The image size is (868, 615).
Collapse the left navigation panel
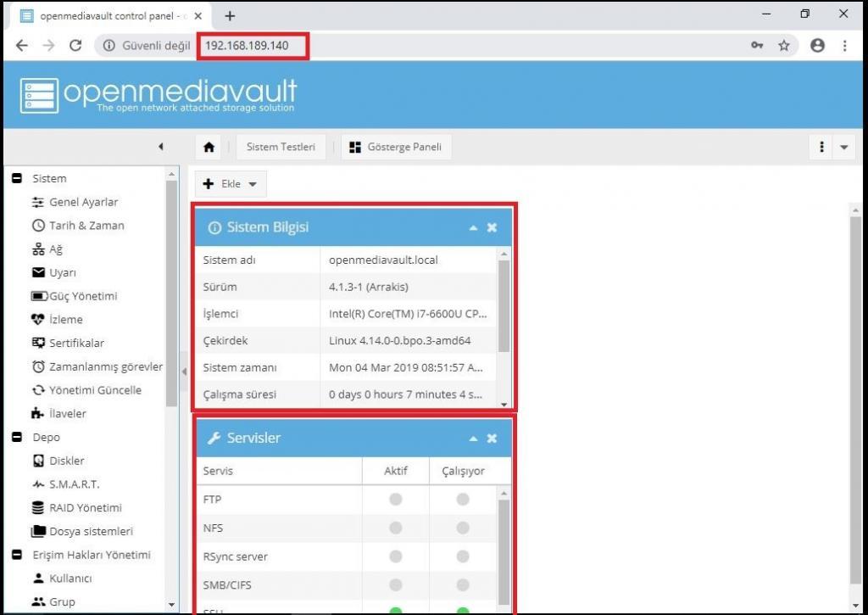coord(161,147)
